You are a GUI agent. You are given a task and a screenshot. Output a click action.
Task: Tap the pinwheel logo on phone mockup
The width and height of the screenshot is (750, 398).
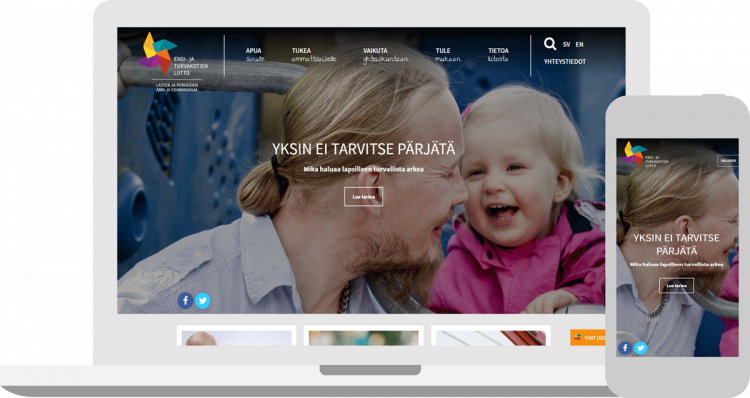coord(634,154)
